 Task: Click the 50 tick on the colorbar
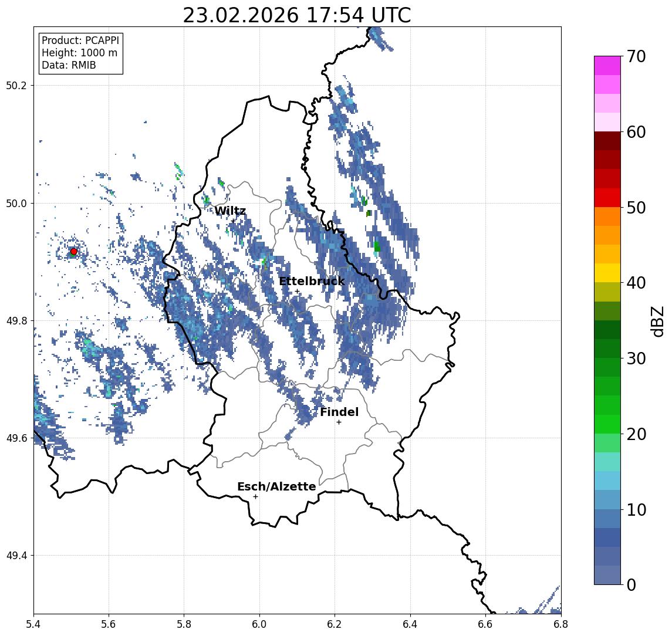(x=636, y=208)
